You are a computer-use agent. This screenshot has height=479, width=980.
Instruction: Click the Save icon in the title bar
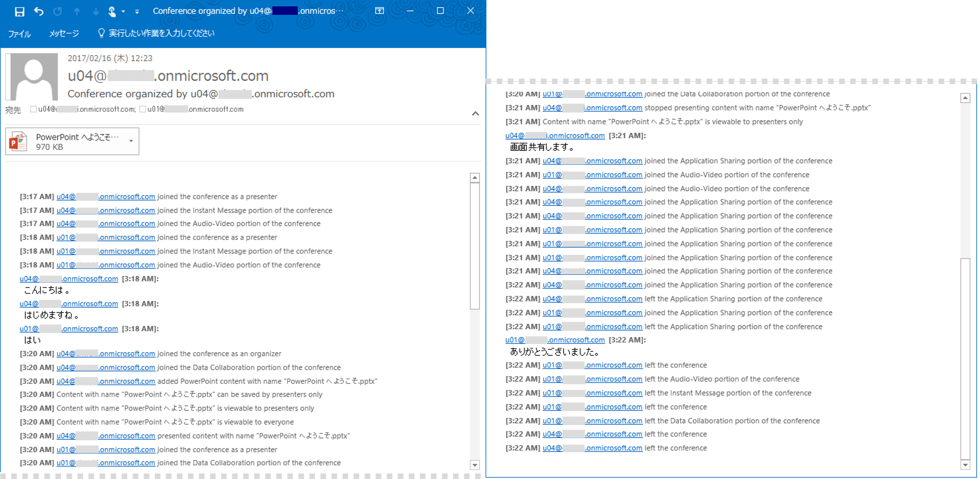[20, 11]
